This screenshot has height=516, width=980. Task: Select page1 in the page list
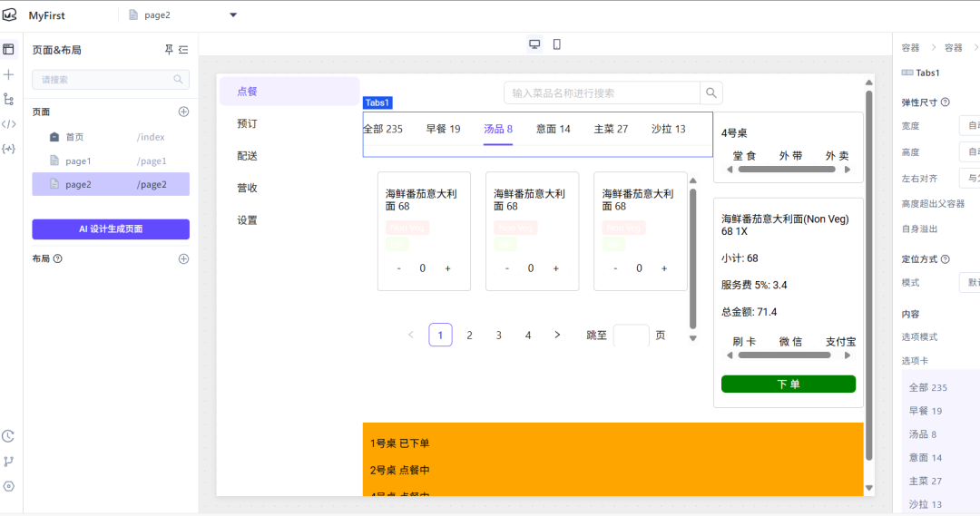[x=111, y=161]
